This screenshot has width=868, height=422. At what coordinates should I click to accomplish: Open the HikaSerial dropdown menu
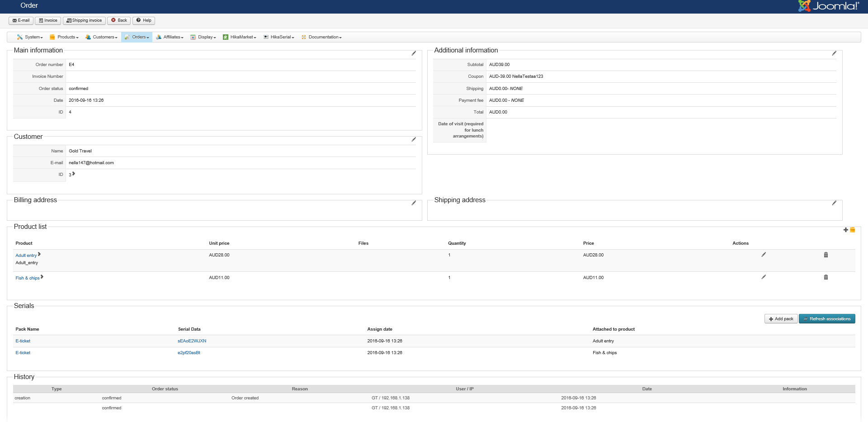(279, 37)
